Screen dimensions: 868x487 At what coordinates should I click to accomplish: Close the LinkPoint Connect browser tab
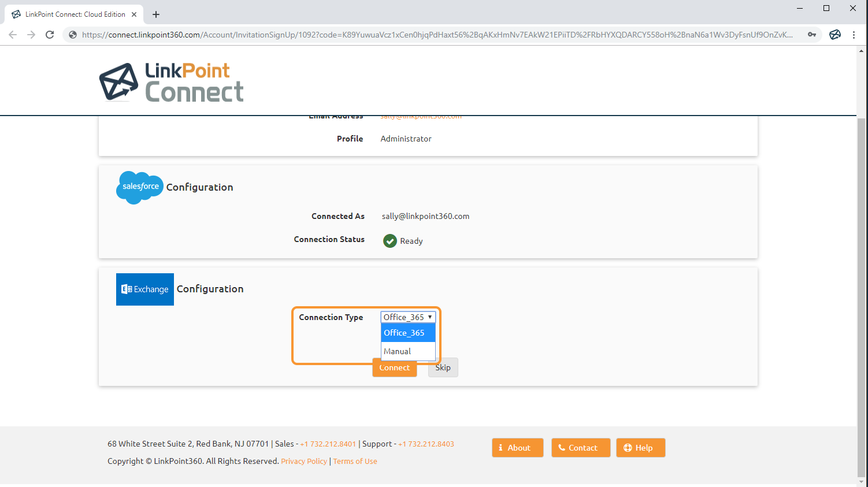click(134, 14)
